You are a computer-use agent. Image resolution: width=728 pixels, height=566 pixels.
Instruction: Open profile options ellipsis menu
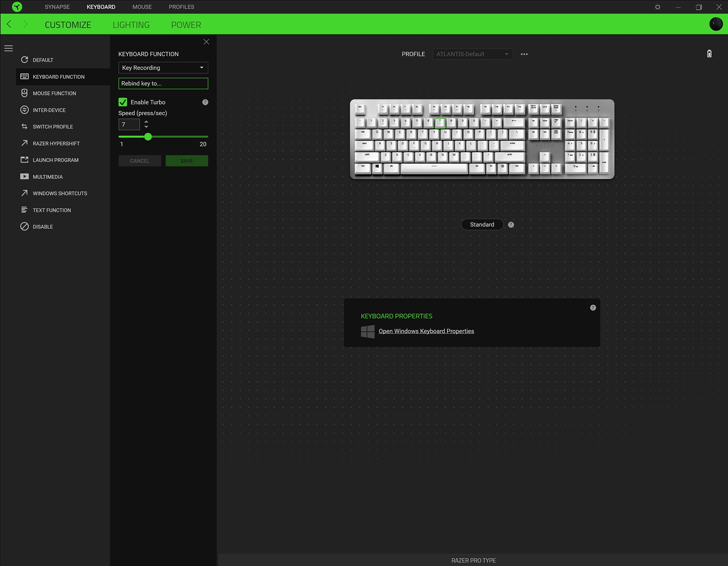point(524,54)
